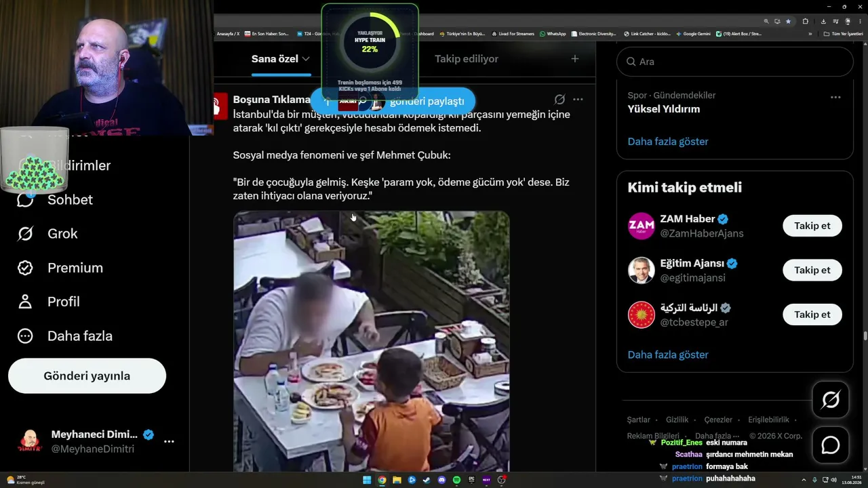Open the Profil page icon
Image resolution: width=868 pixels, height=488 pixels.
pyautogui.click(x=25, y=302)
